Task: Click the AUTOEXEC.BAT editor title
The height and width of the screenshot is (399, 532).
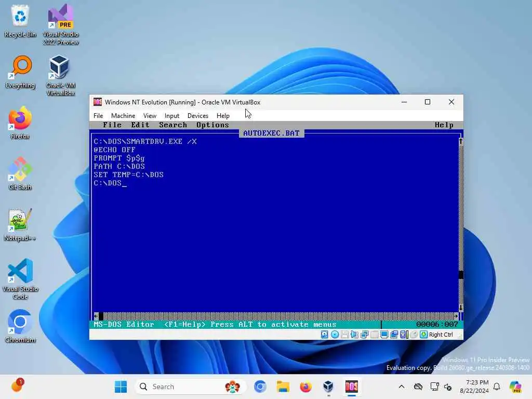Action: click(x=271, y=134)
